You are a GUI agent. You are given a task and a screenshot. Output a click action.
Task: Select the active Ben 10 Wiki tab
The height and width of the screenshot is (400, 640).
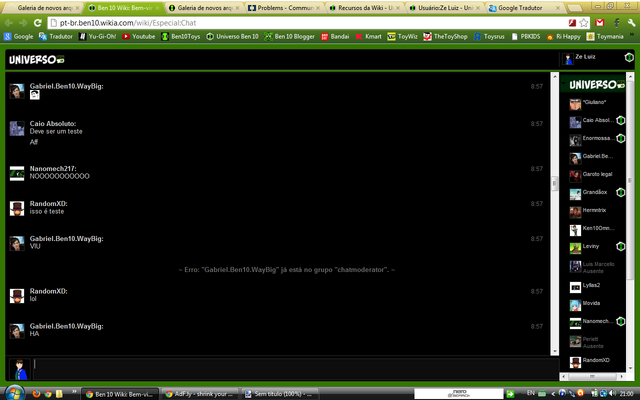pyautogui.click(x=124, y=8)
